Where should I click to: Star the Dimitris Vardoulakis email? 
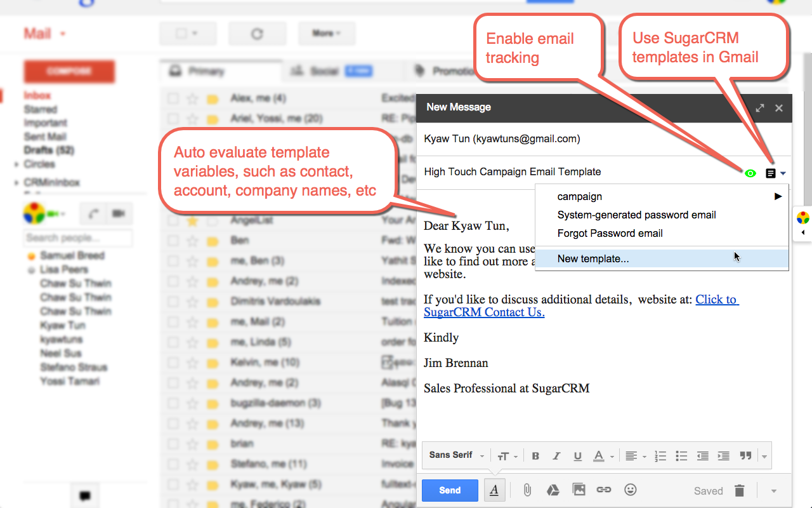click(x=192, y=302)
